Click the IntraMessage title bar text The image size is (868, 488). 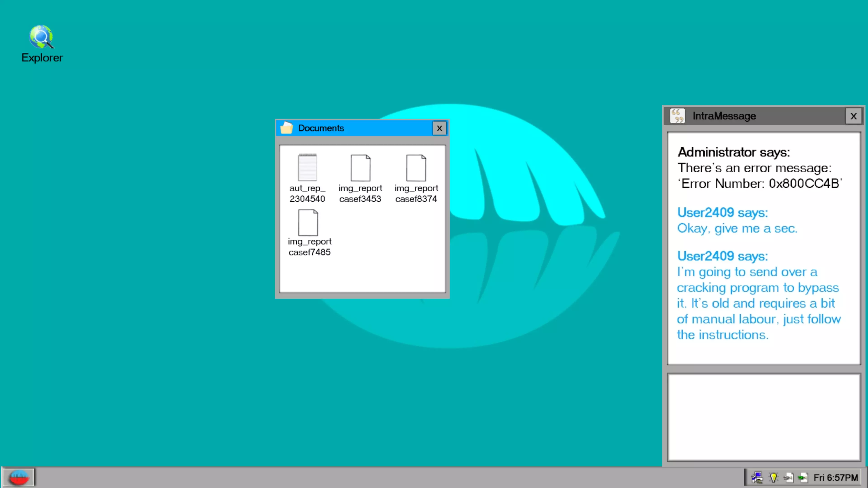724,116
